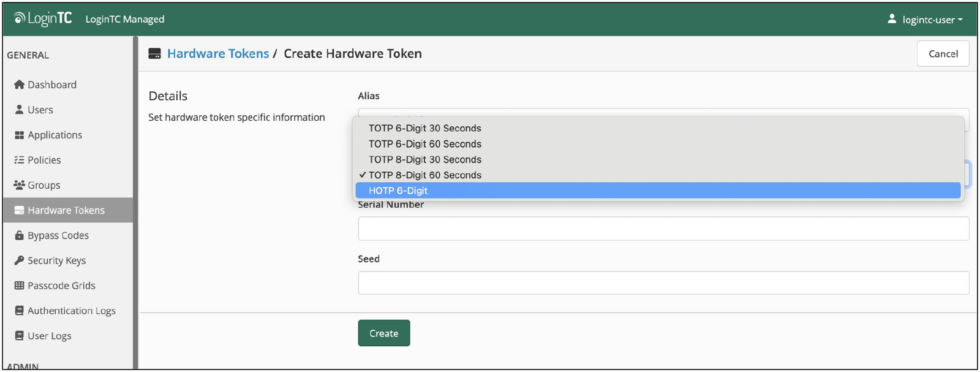Open Groups section

pos(67,185)
